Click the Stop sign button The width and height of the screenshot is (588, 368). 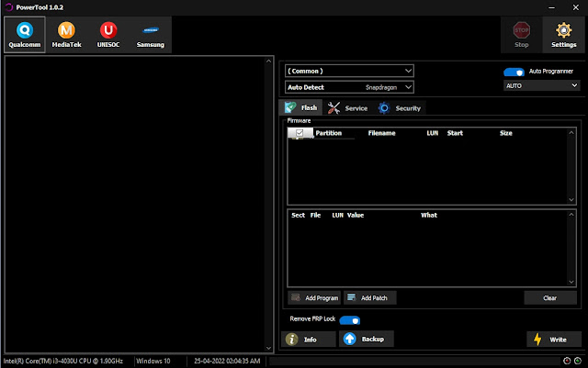[x=521, y=35]
